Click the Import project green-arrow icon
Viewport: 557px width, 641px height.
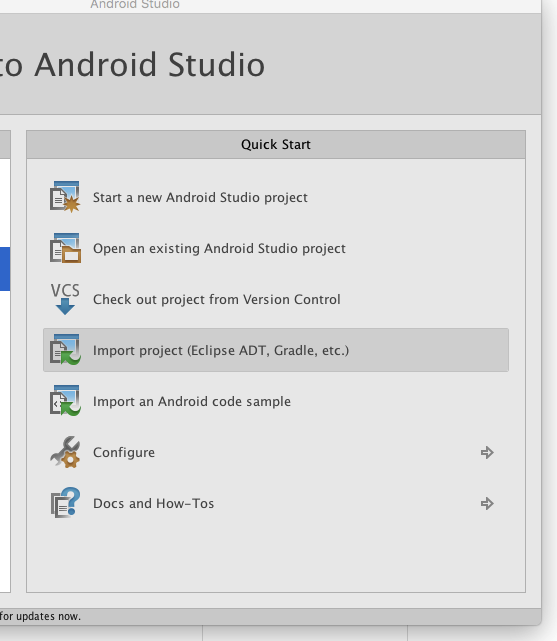click(x=65, y=350)
